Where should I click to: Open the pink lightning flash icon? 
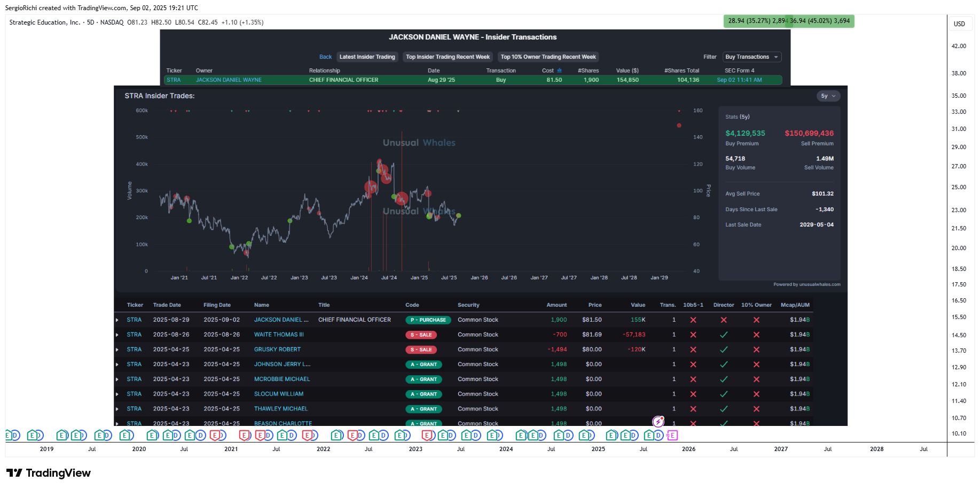(x=658, y=422)
